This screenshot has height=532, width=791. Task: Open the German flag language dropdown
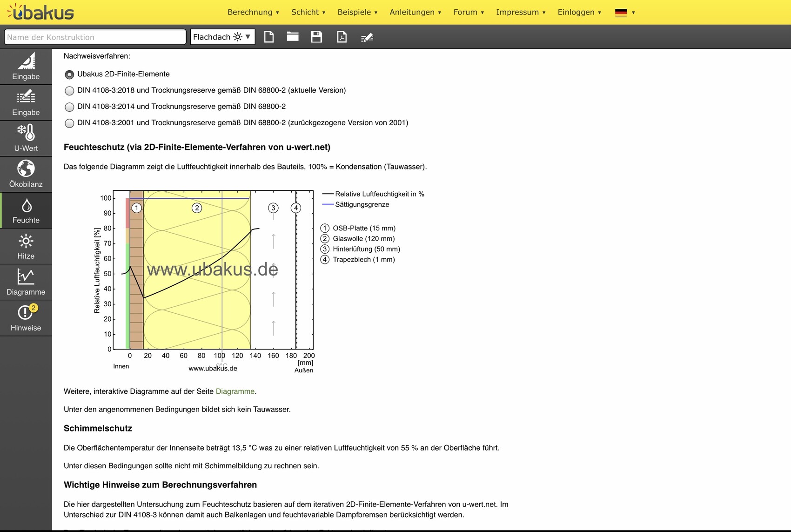click(x=624, y=13)
